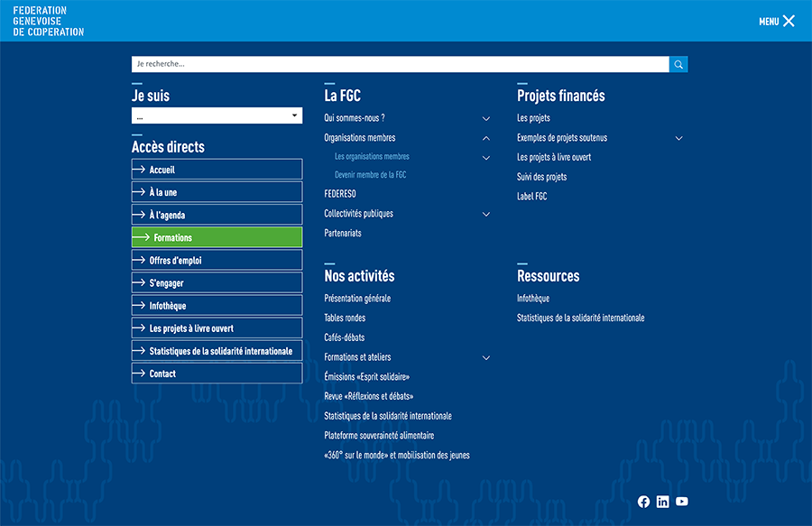Viewport: 812px width, 526px height.
Task: Expand the 'Formations et ateliers' chevron
Action: (x=485, y=358)
